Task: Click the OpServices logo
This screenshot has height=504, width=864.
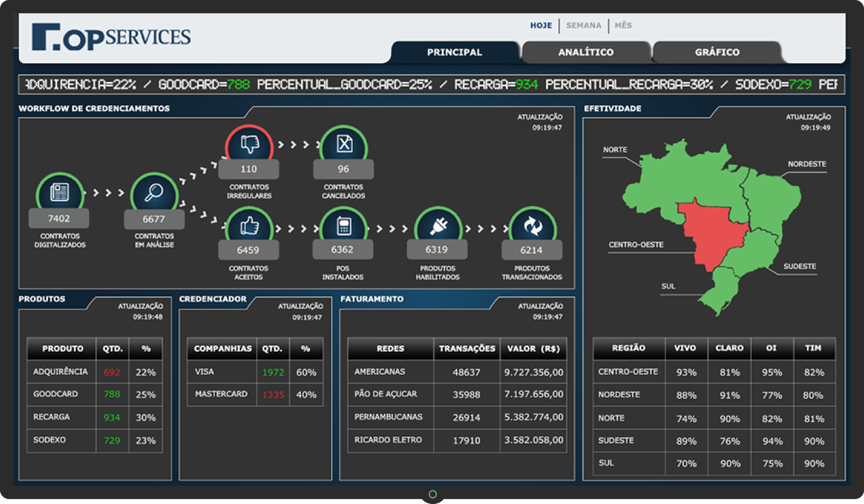Action: click(111, 37)
